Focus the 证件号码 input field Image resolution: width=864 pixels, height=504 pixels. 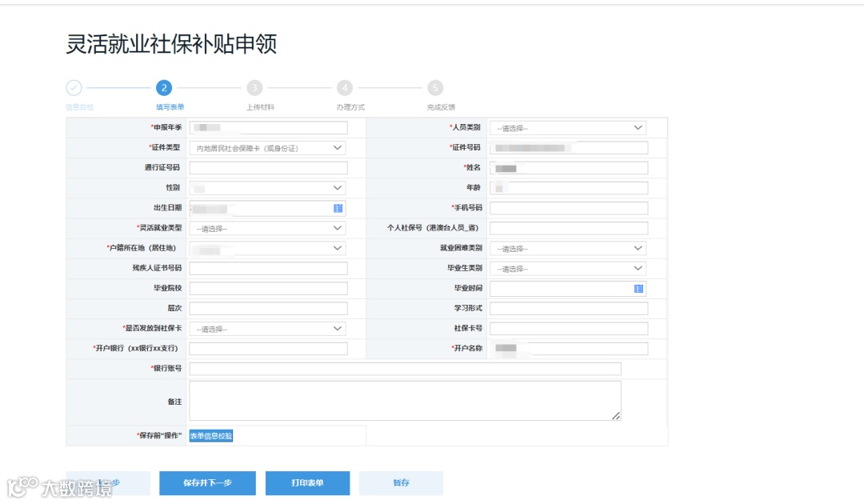(x=569, y=148)
